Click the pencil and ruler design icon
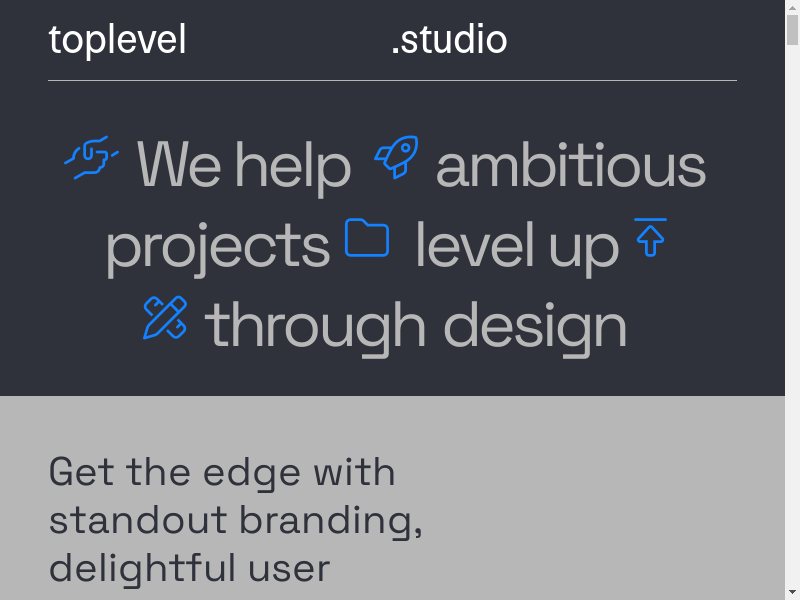This screenshot has height=600, width=800. (x=165, y=318)
